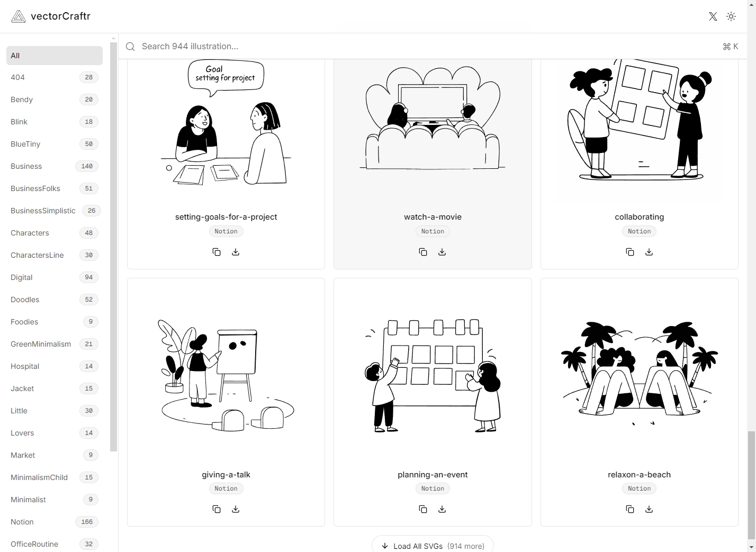Toggle light/dark theme with sun icon
Viewport: 756px width, 552px height.
tap(731, 16)
